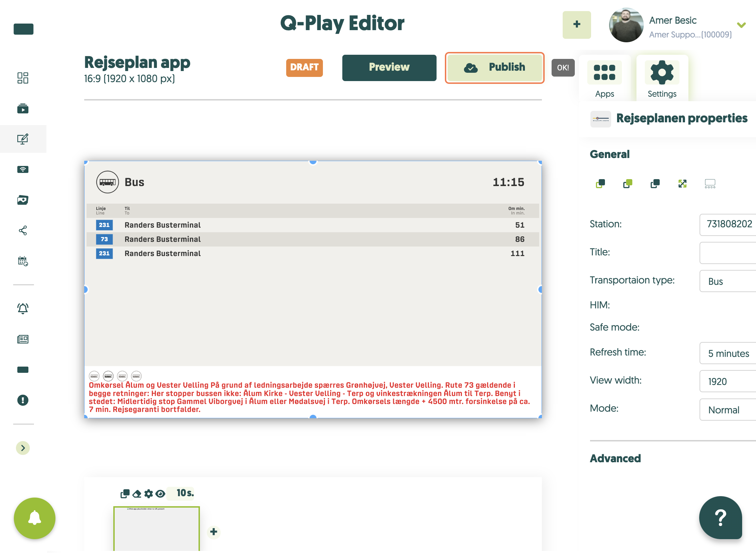Click the 11:15 clock in the widget

(509, 182)
